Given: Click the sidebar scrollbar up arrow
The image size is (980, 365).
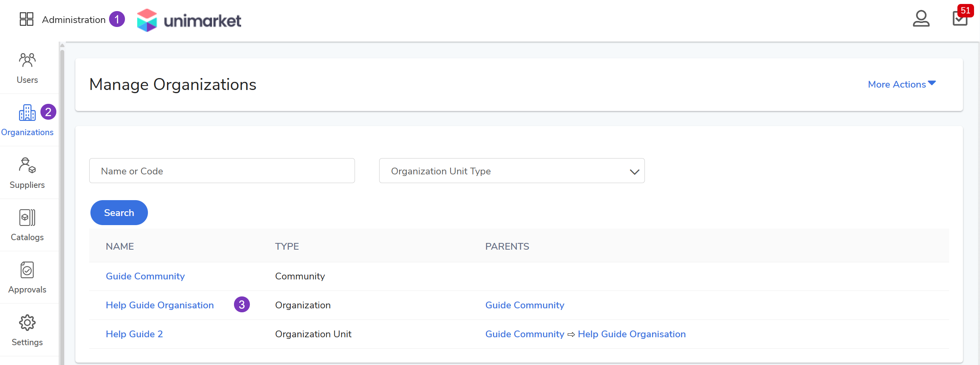Looking at the screenshot, I should pos(62,46).
